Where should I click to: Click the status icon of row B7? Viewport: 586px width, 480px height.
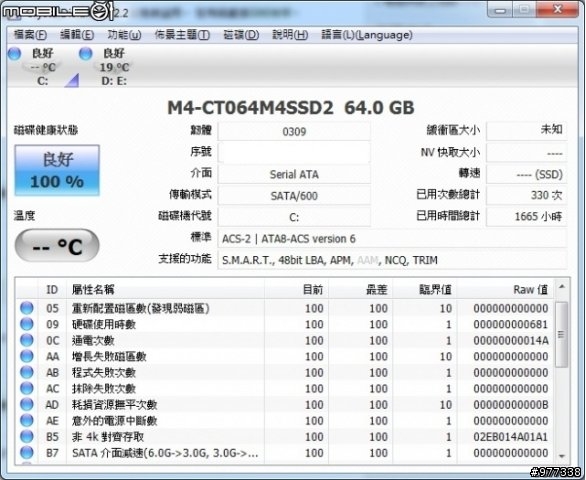(x=27, y=453)
